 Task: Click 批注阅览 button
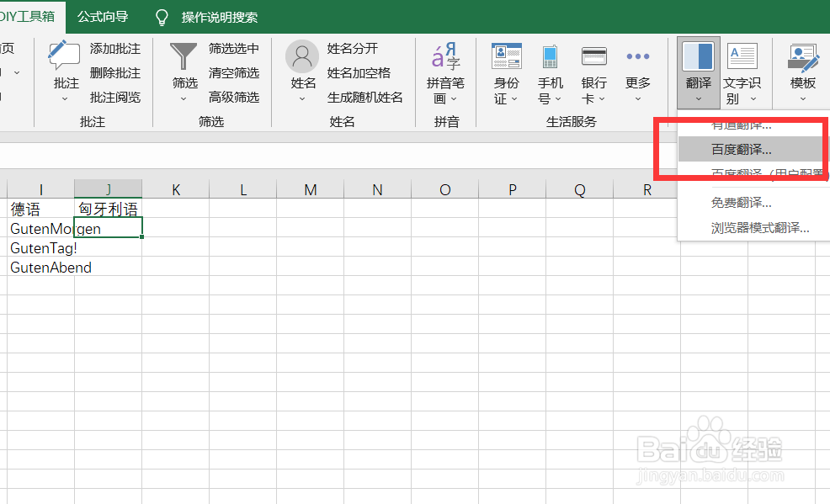114,98
